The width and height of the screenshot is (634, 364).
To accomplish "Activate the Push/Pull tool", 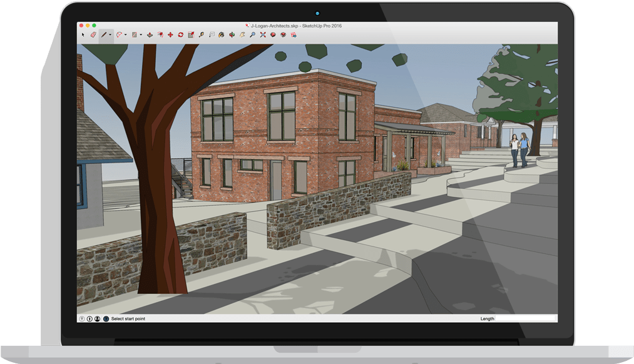I will [150, 36].
